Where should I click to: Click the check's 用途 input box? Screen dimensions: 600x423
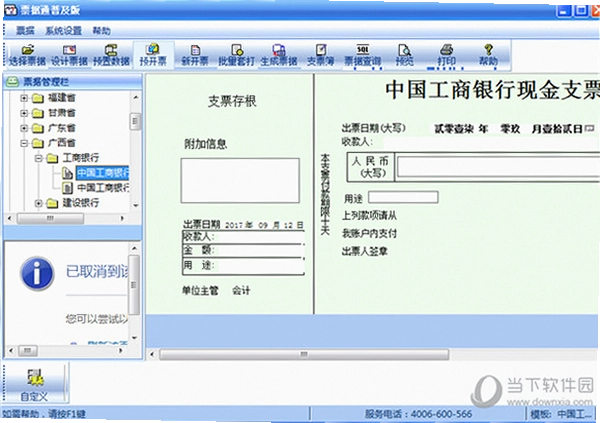pos(403,198)
